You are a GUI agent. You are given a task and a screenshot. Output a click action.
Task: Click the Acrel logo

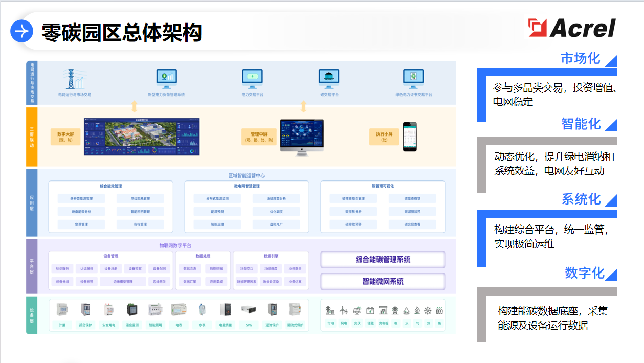click(572, 28)
